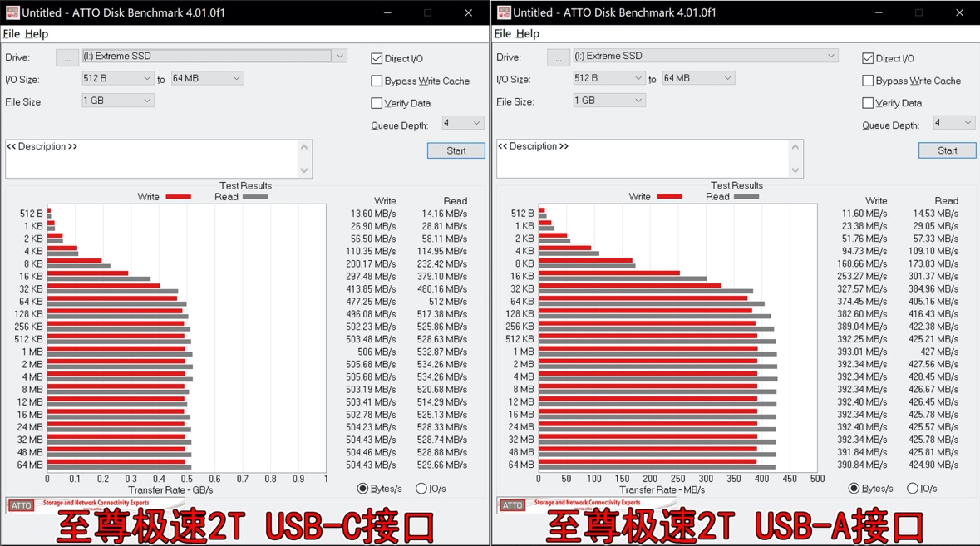Click read value 534.26 MB/s for 2 MB, left window

442,364
